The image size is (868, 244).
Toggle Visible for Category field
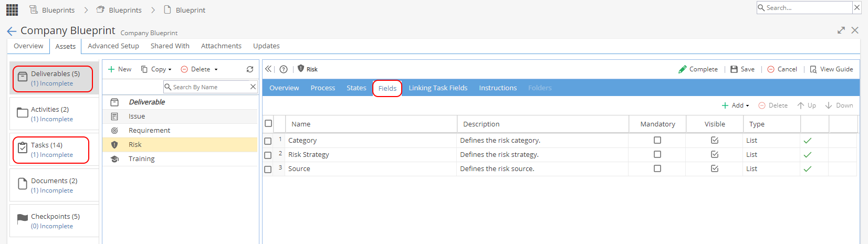715,140
